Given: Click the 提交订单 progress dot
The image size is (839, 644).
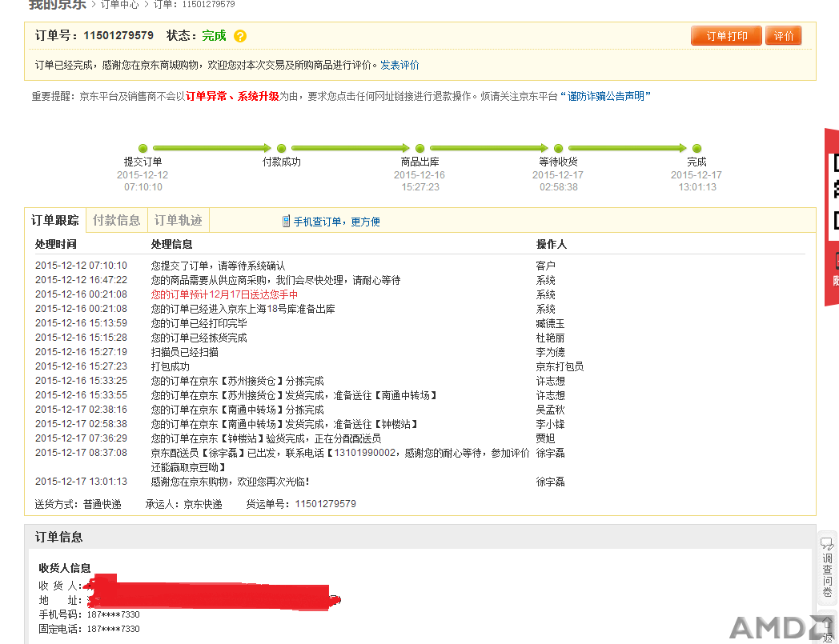Looking at the screenshot, I should point(143,148).
